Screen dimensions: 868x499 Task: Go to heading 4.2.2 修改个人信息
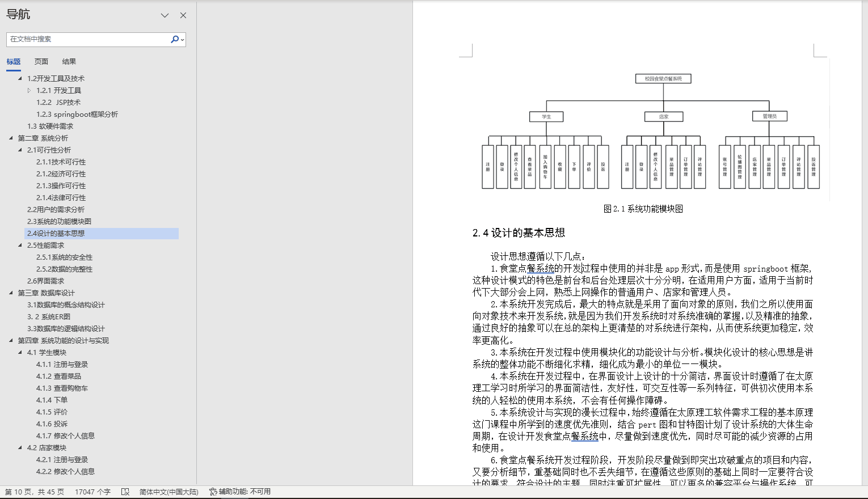coord(65,471)
